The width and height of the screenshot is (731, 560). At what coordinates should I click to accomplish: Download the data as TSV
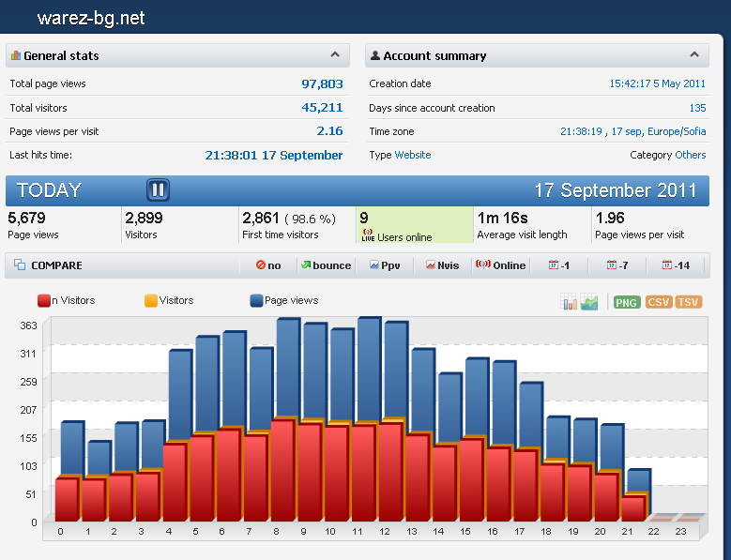688,302
